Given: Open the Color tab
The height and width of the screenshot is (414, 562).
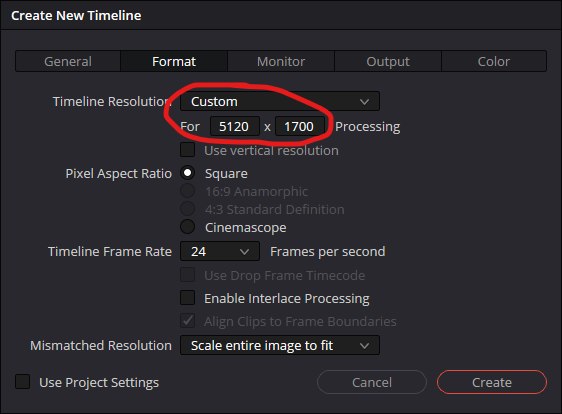Looking at the screenshot, I should [x=494, y=61].
